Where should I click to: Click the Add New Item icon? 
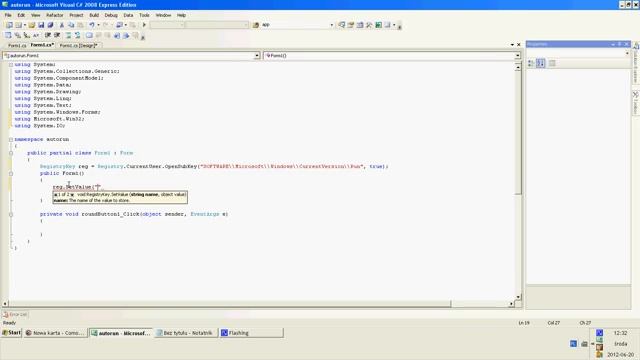pos(18,25)
